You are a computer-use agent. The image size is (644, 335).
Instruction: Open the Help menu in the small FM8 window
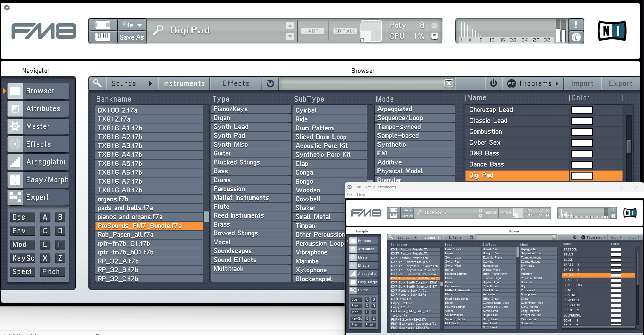(361, 195)
